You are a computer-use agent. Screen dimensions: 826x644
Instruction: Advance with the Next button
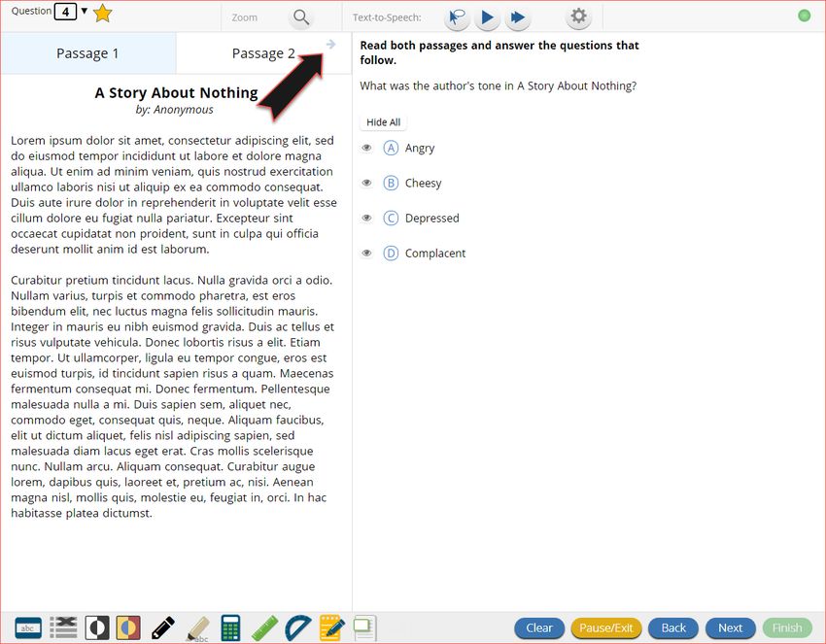(730, 627)
